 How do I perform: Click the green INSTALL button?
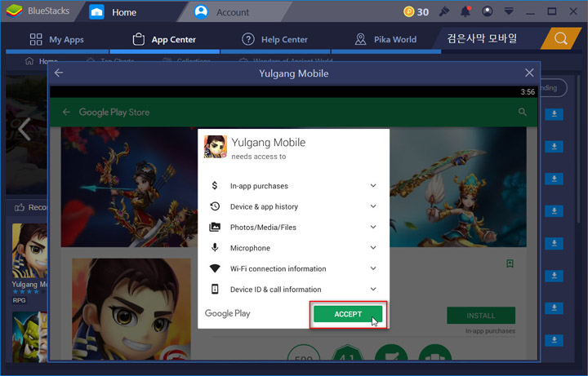(x=481, y=316)
